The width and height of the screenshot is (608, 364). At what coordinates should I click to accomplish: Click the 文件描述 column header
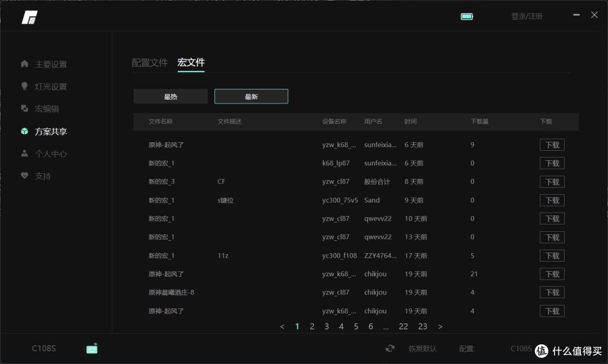tap(230, 122)
